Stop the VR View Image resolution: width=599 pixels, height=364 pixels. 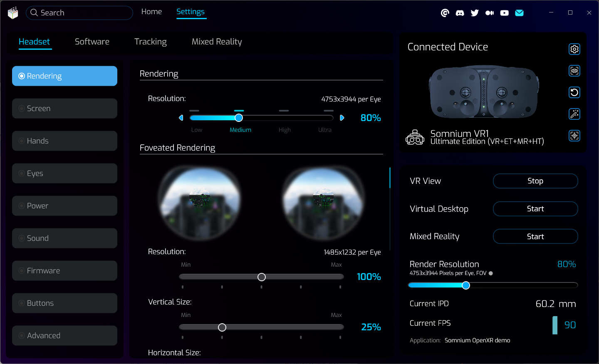click(x=535, y=181)
